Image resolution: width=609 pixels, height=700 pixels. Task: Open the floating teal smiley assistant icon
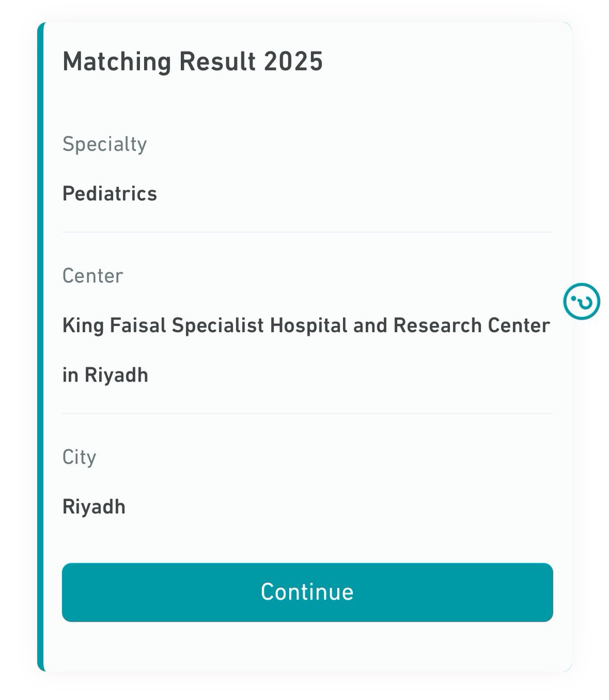click(581, 301)
